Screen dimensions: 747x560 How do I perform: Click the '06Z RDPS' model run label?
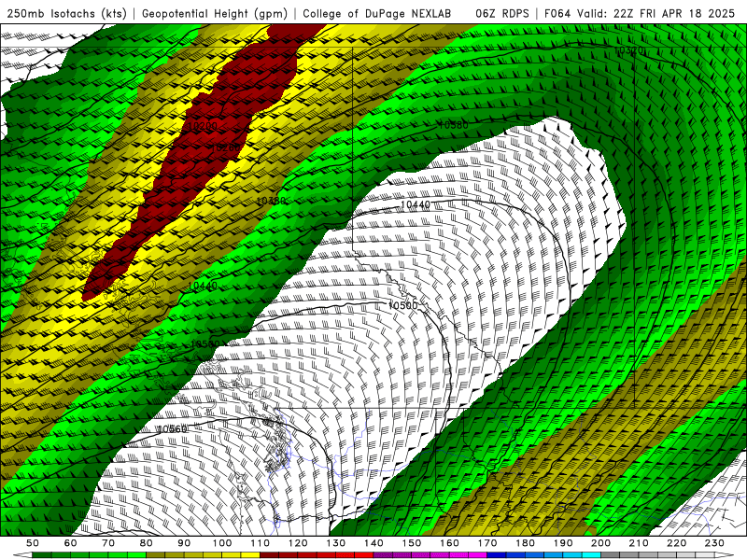[502, 14]
